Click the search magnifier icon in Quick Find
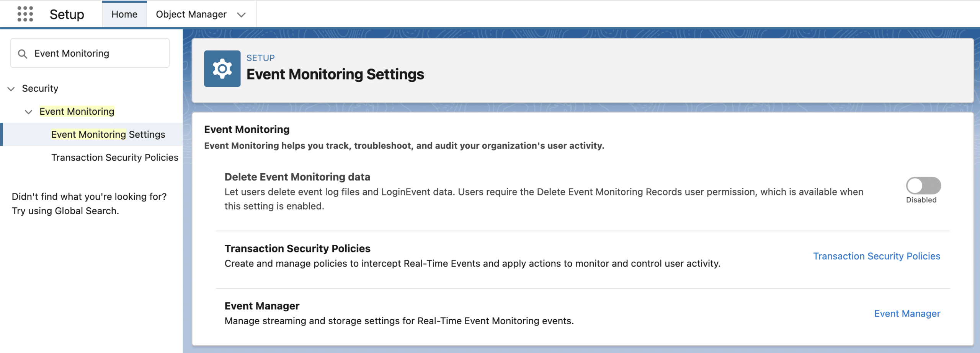Image resolution: width=980 pixels, height=353 pixels. point(23,54)
